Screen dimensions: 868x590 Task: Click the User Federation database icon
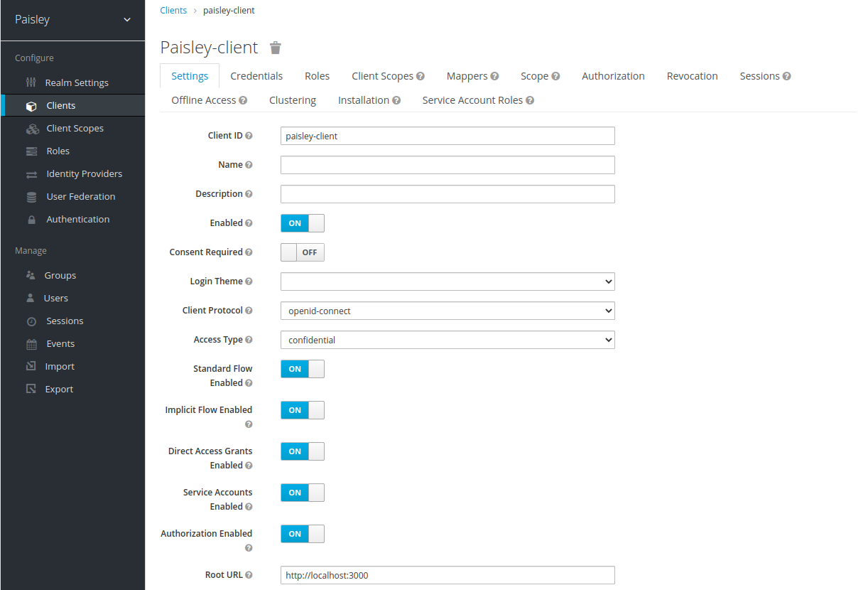click(x=31, y=197)
